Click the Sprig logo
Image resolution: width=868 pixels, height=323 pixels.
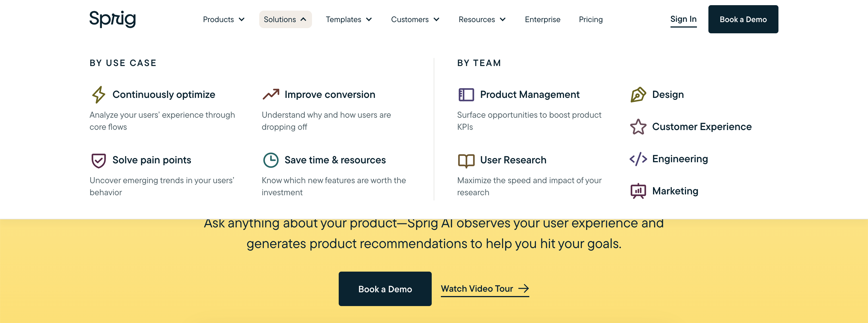click(113, 19)
